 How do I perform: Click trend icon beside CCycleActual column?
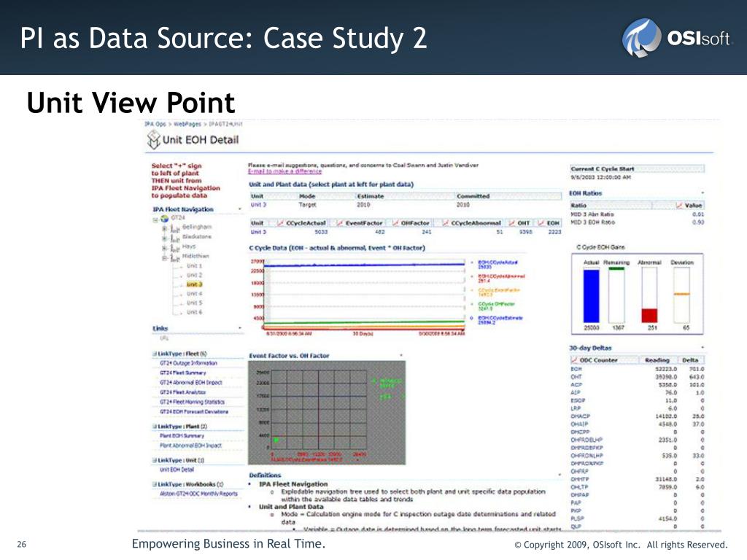(x=281, y=223)
